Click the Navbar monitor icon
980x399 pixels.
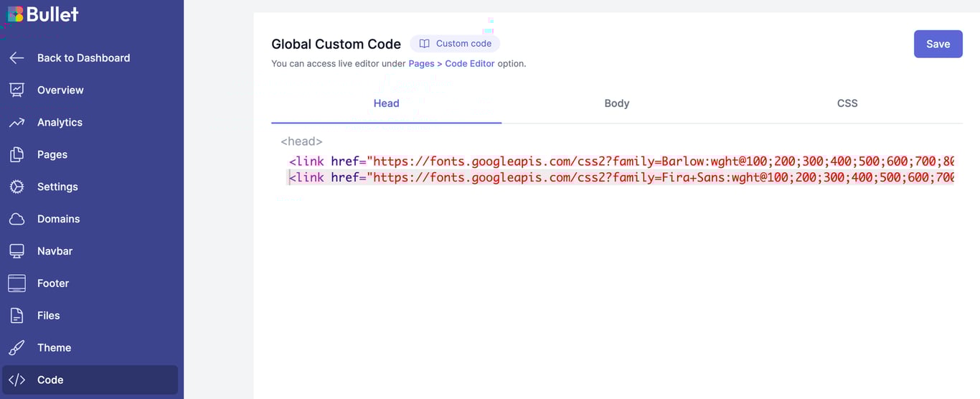click(17, 251)
